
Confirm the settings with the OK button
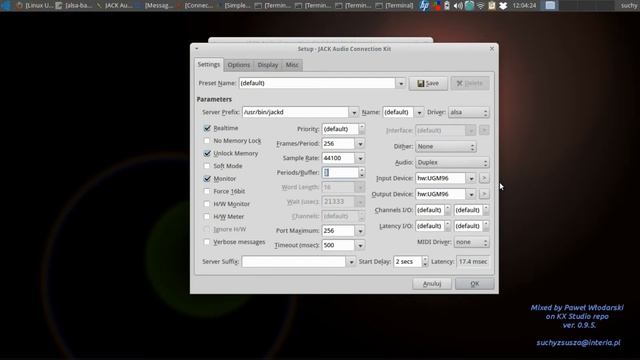(x=475, y=284)
